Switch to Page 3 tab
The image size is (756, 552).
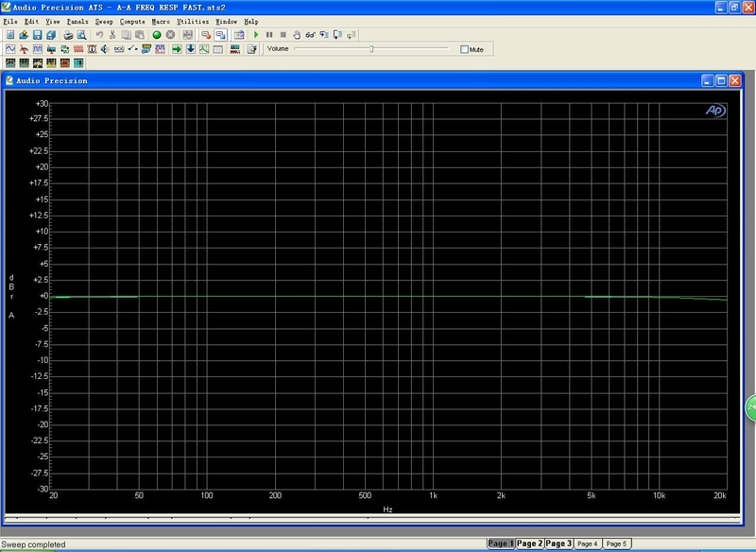pyautogui.click(x=558, y=543)
